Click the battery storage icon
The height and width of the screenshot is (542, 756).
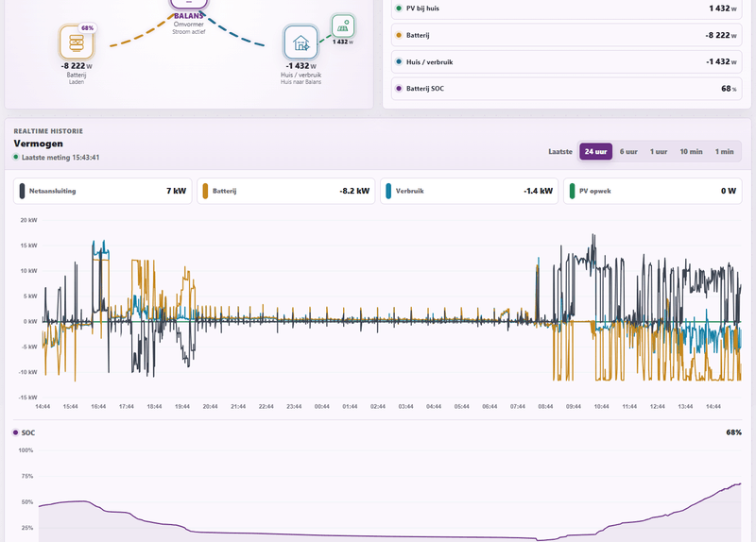[77, 42]
